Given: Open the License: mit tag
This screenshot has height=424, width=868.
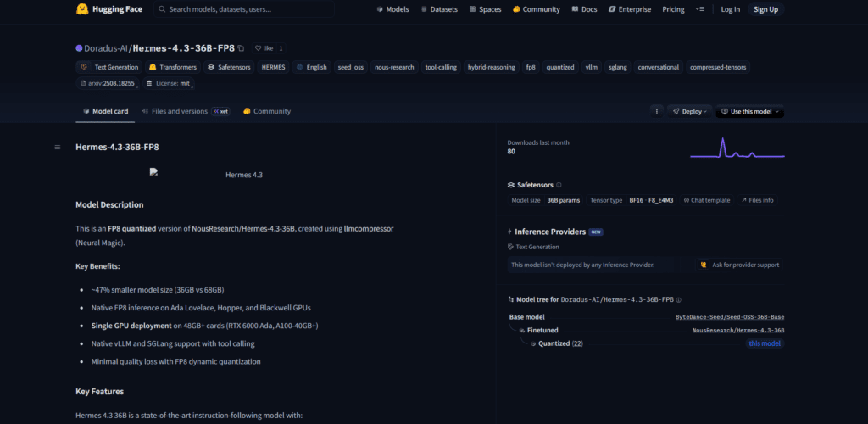Looking at the screenshot, I should (169, 84).
